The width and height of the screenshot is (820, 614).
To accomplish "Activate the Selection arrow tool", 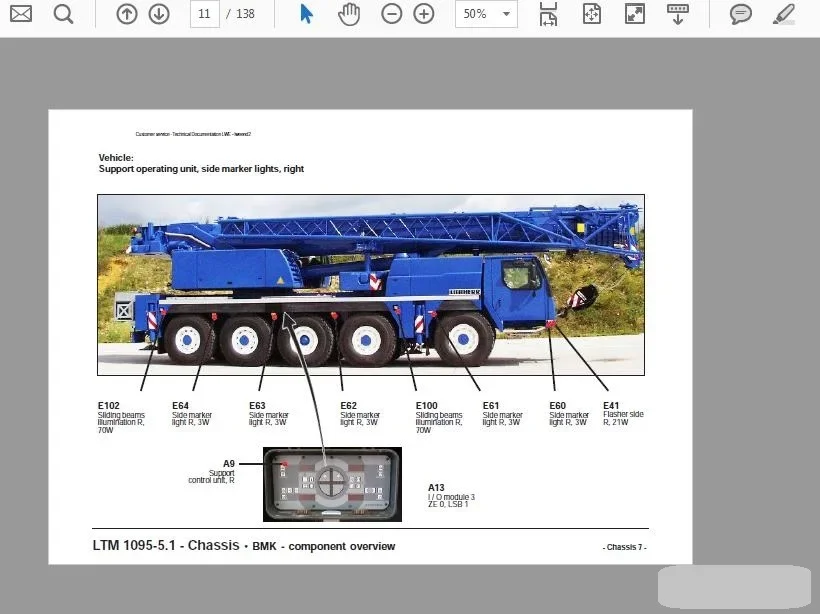I will coord(306,14).
